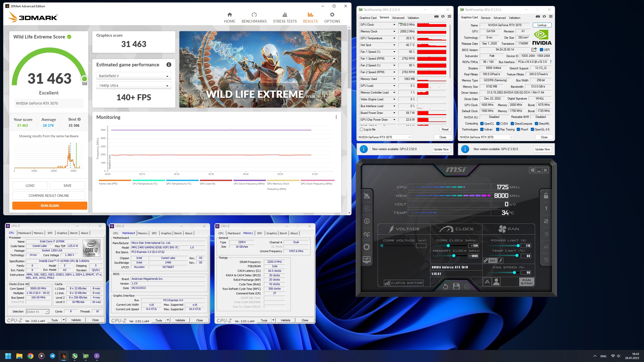The width and height of the screenshot is (644, 362).
Task: Toggle Log to file checkbox in GPU-Z
Action: pyautogui.click(x=361, y=129)
